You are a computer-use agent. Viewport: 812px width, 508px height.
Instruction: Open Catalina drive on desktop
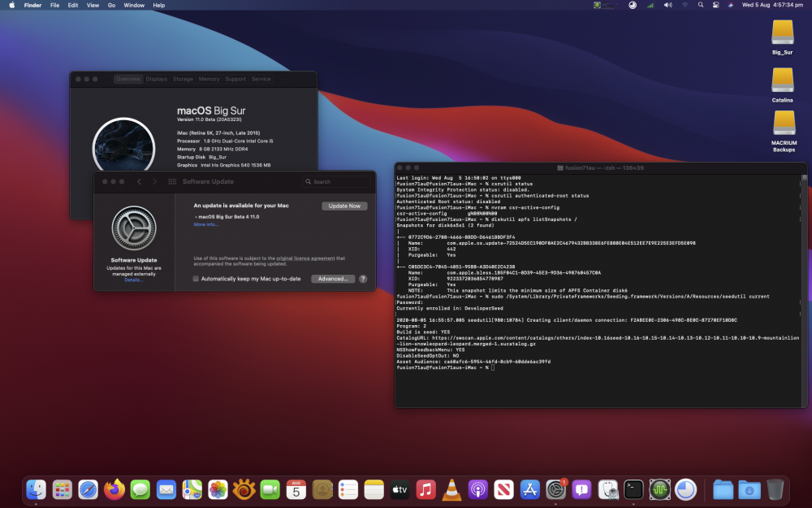(x=783, y=85)
